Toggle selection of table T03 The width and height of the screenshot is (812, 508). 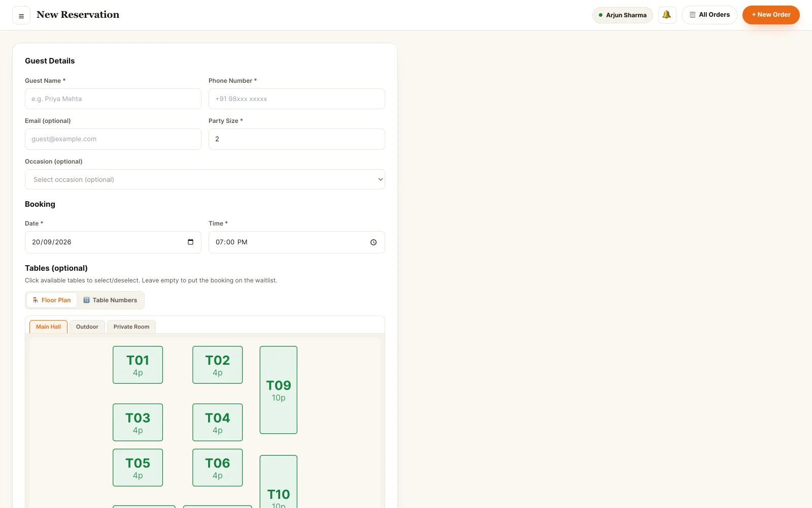click(x=138, y=422)
